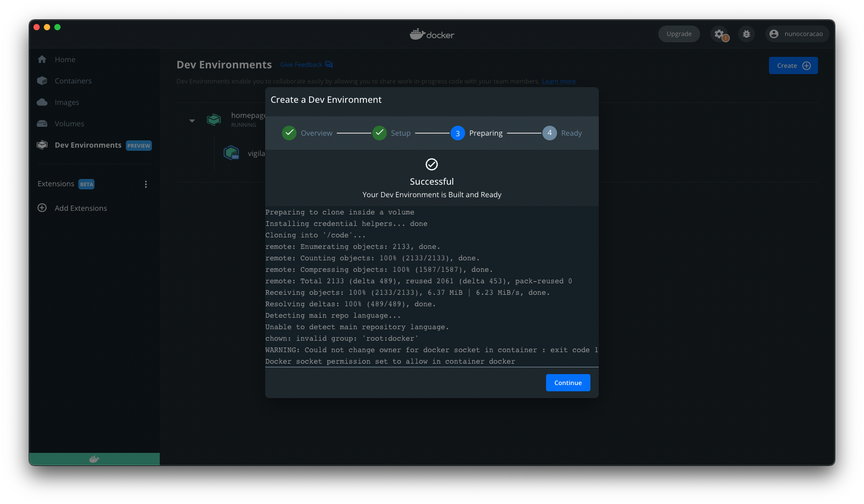This screenshot has width=864, height=504.
Task: Click the BETA badge next to Extensions
Action: point(86,184)
